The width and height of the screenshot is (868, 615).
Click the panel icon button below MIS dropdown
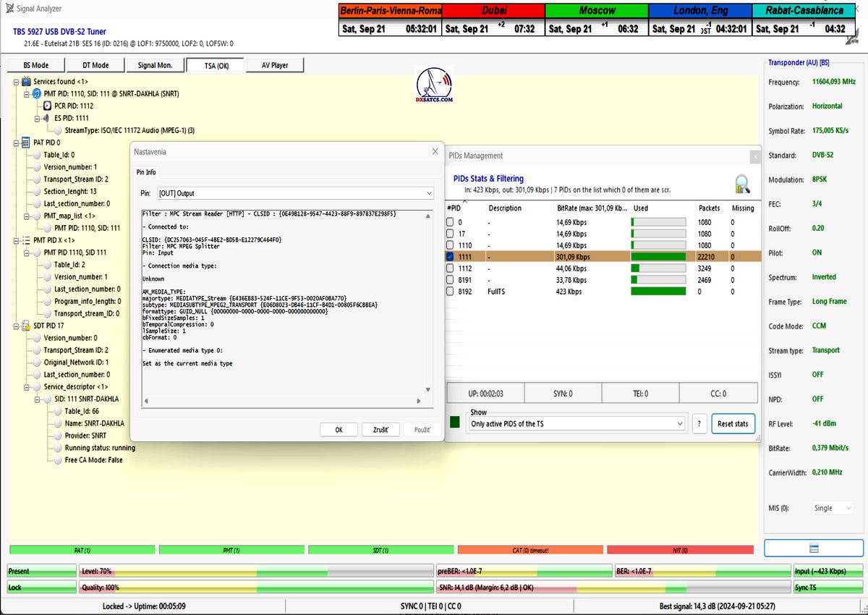coord(813,548)
